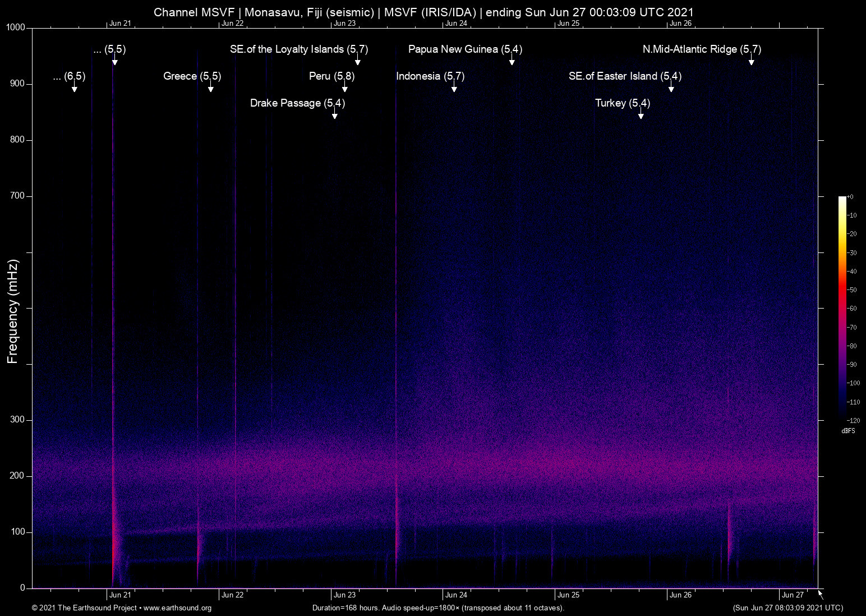This screenshot has width=866, height=616.
Task: Select the arrow marker under Turkey (5.4)
Action: (x=641, y=113)
